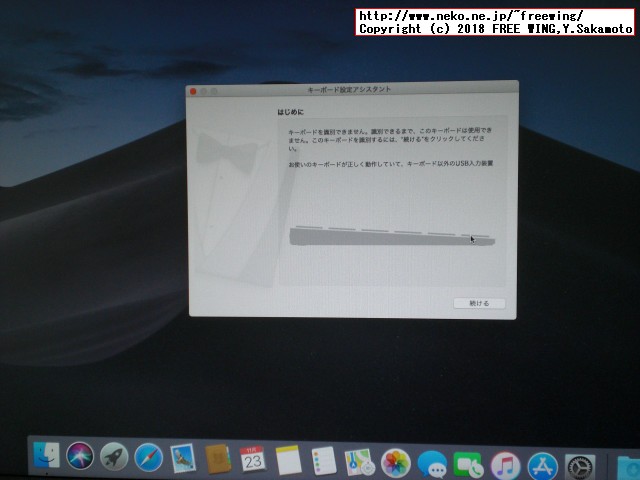Open App Store icon
Screen dimensions: 640x480
tap(542, 467)
